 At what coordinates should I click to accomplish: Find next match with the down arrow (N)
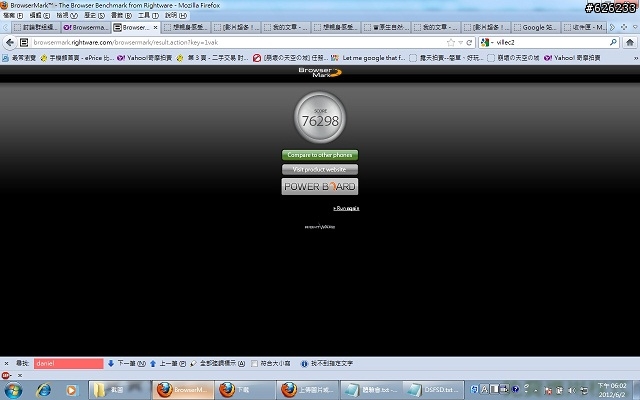point(127,363)
